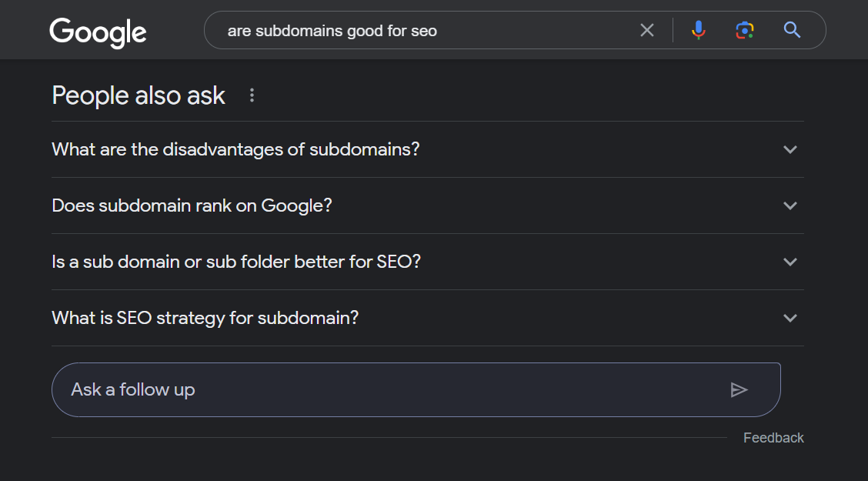Expand chevron for SEO strategy for subdomain question
Image resolution: width=868 pixels, height=481 pixels.
point(790,318)
